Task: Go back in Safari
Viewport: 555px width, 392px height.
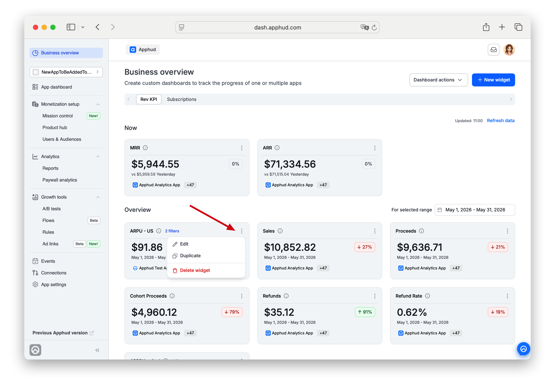Action: [x=97, y=27]
